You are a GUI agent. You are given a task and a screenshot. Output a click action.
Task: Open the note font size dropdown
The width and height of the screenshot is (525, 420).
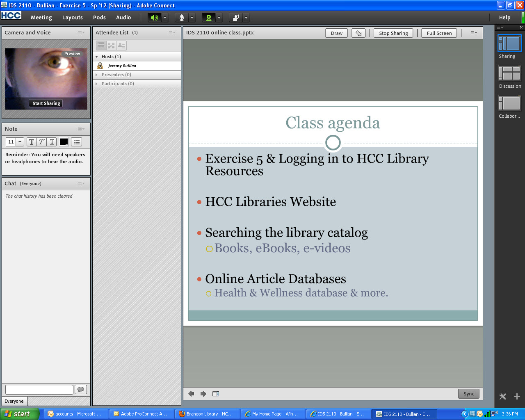(x=20, y=142)
